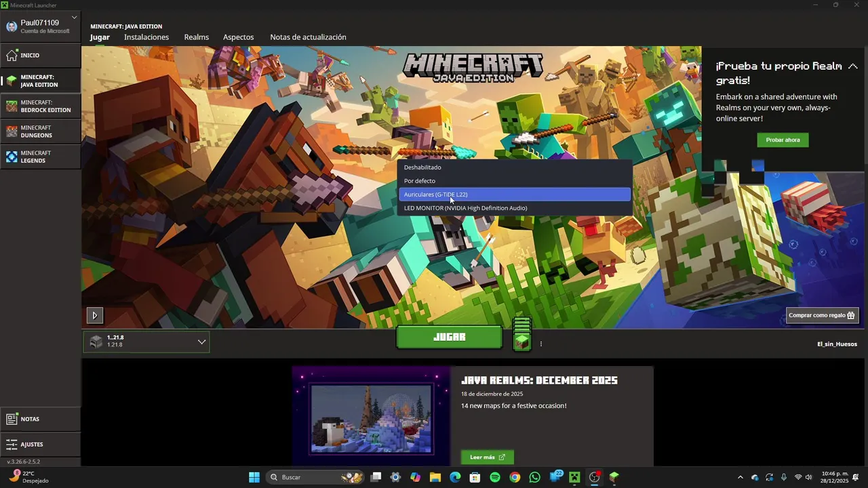Open the Phone Link icon with badge 22
The width and height of the screenshot is (868, 488).
(x=555, y=477)
